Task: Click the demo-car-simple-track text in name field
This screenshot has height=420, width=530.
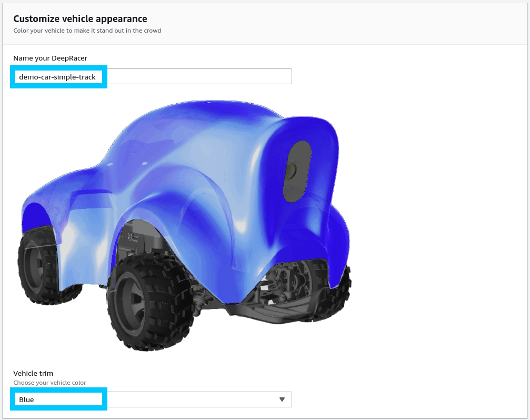Action: (x=57, y=77)
